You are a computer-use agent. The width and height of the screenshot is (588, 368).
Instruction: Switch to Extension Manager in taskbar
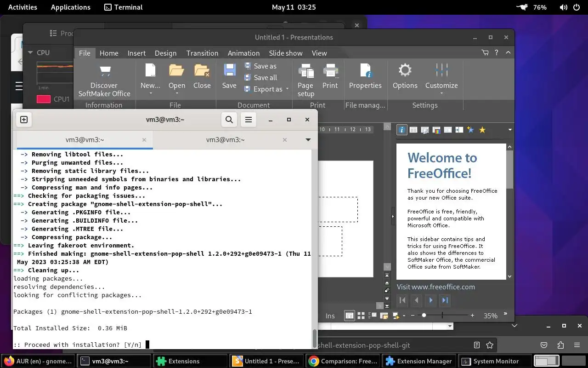point(419,361)
